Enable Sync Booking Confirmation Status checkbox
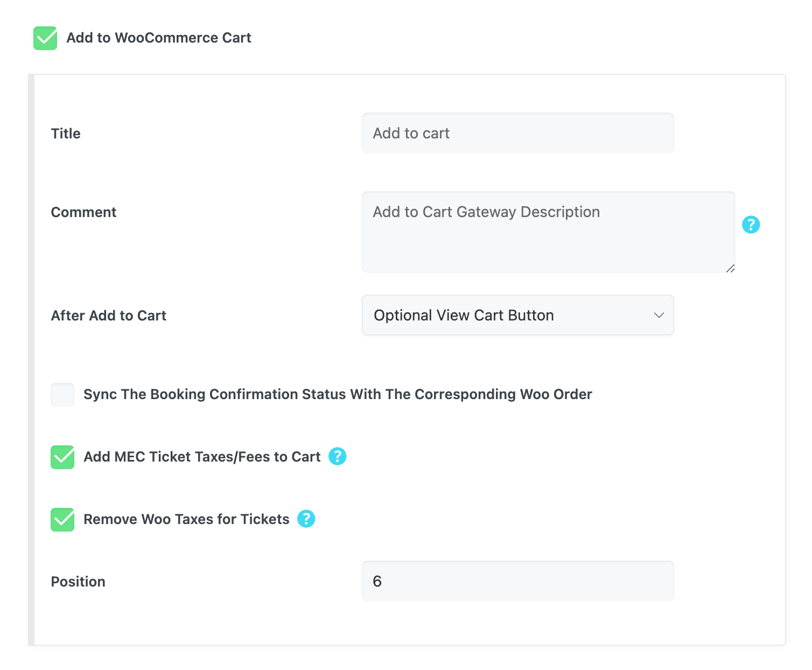812x670 pixels. click(62, 395)
